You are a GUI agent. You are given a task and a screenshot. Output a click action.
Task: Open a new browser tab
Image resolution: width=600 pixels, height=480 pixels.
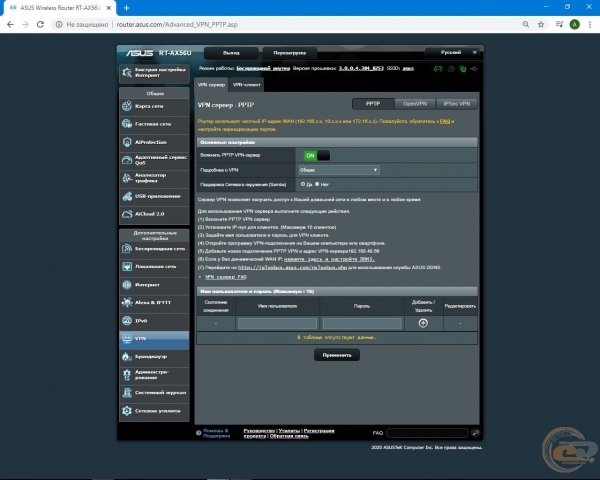click(x=126, y=8)
